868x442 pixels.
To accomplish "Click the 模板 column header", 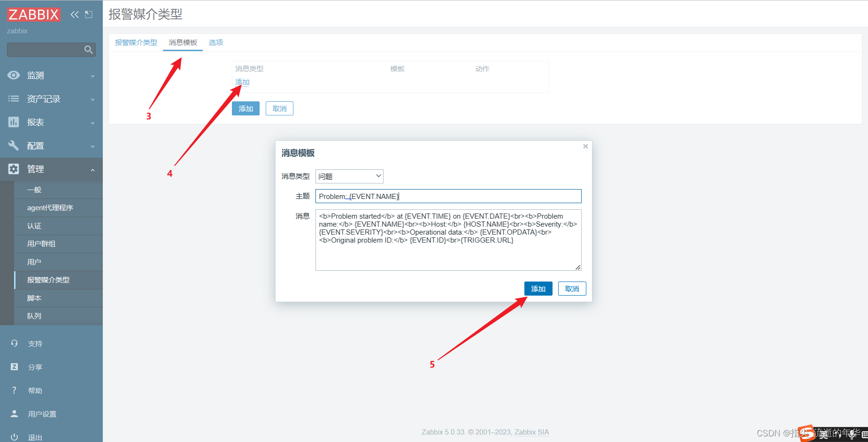I will click(397, 69).
